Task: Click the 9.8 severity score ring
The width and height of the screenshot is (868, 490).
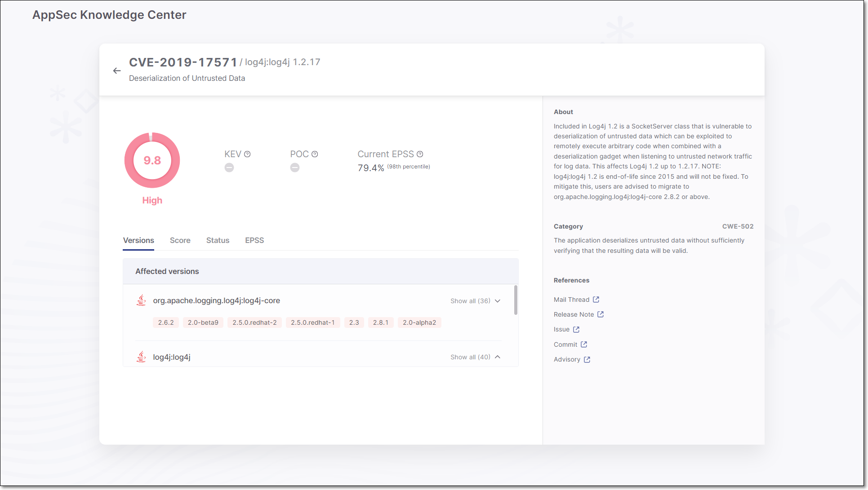Action: [152, 160]
